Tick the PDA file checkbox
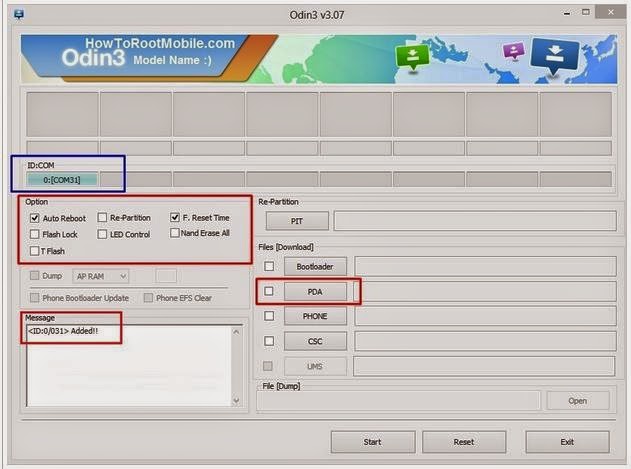The image size is (631, 469). coord(269,291)
